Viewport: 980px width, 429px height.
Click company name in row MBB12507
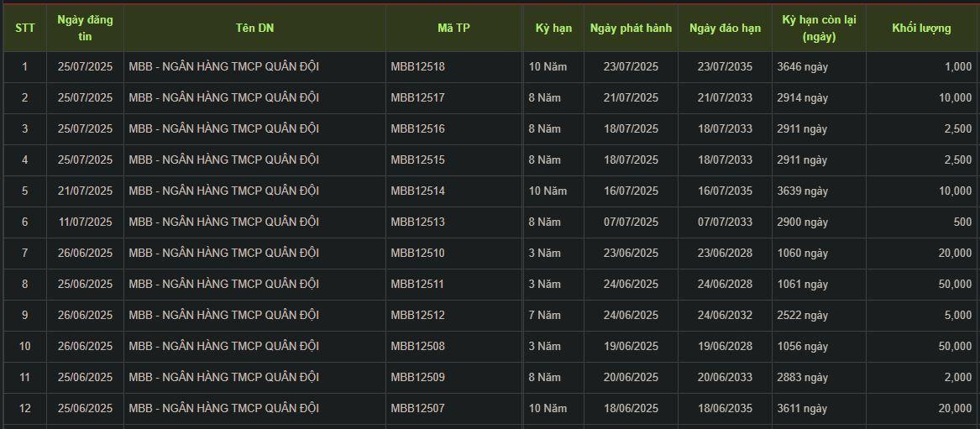[x=223, y=408]
